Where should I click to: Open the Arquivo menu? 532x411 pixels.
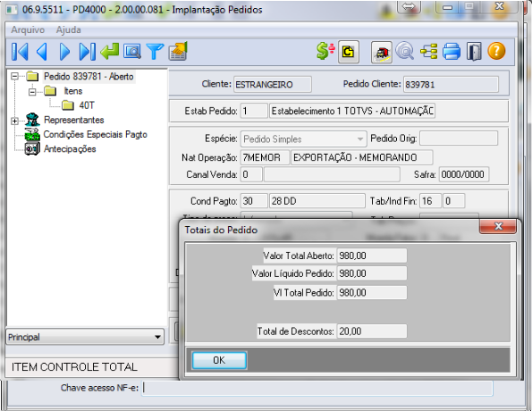point(28,29)
